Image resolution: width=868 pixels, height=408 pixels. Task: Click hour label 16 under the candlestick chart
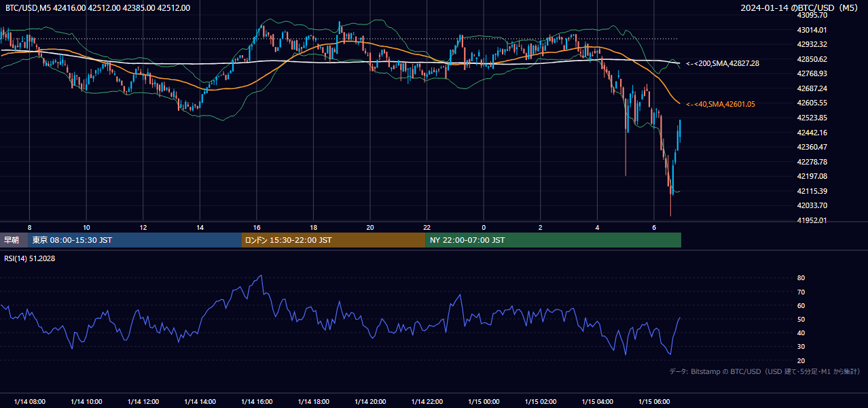[x=257, y=227]
